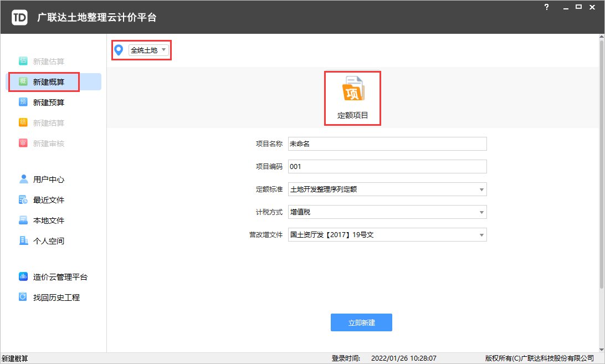Expand the 定额标准 dropdown list
This screenshot has width=605, height=364.
481,189
